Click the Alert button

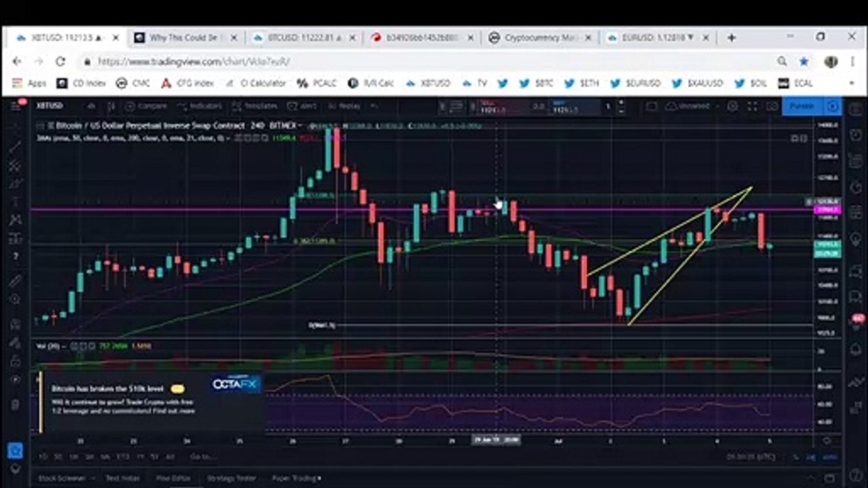pos(302,106)
